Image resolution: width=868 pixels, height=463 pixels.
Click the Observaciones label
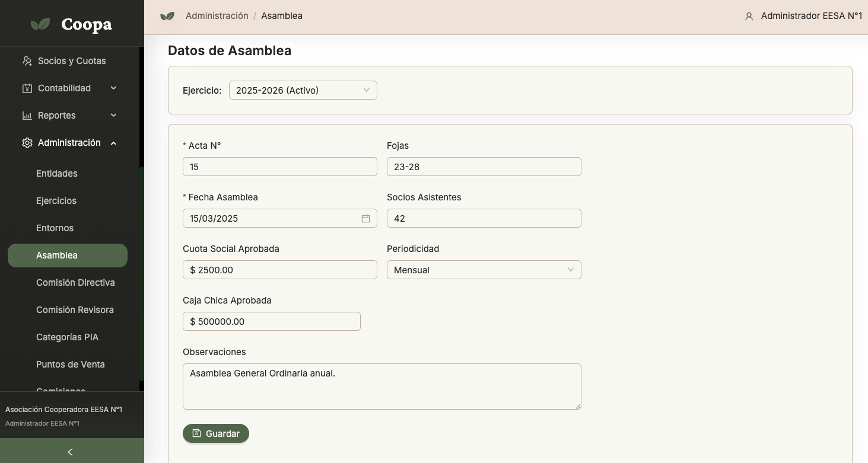pyautogui.click(x=214, y=352)
